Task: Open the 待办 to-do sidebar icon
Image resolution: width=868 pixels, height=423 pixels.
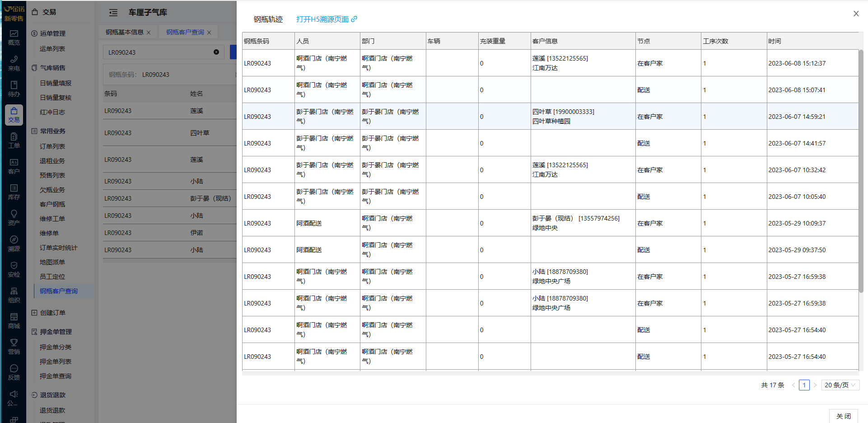Action: coord(14,89)
